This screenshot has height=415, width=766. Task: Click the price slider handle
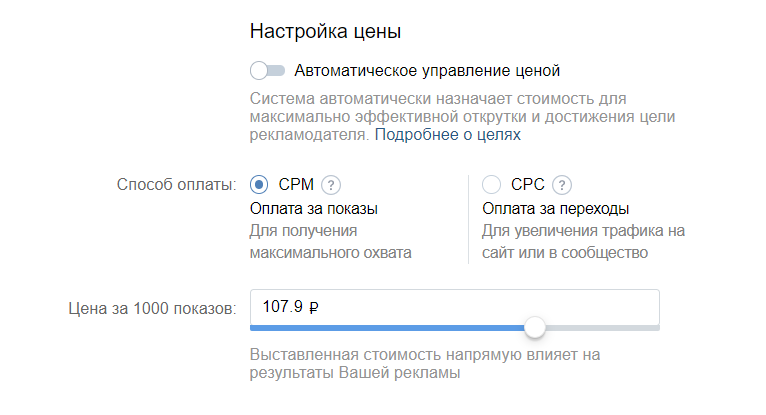[535, 327]
